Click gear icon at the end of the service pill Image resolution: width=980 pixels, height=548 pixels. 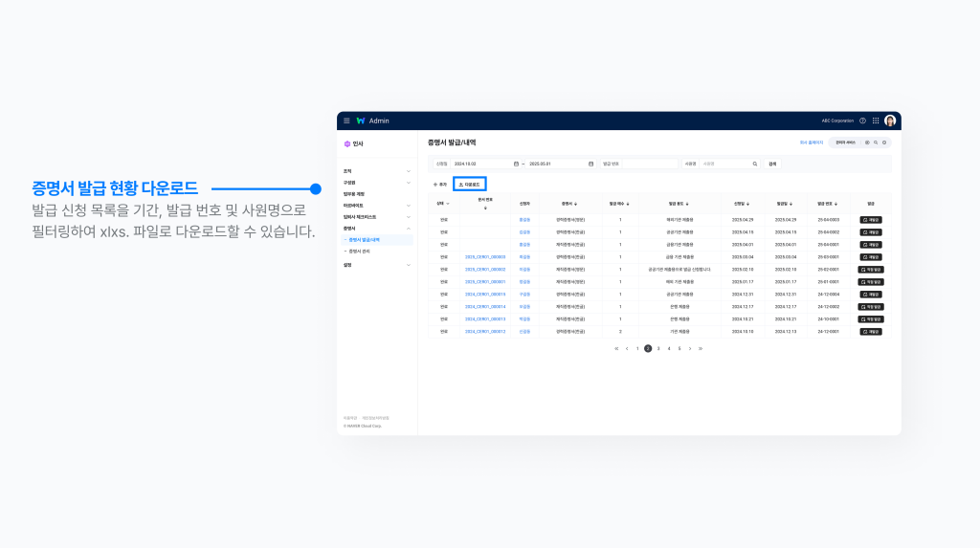pos(883,142)
